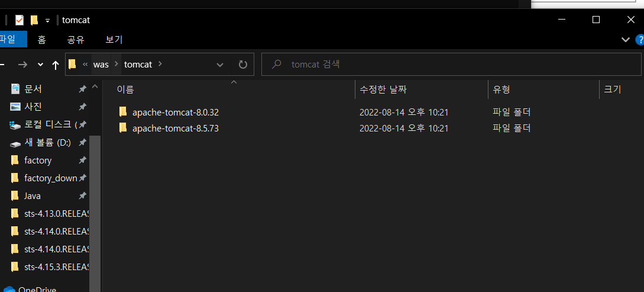Go forward with the forward arrow

tap(23, 65)
